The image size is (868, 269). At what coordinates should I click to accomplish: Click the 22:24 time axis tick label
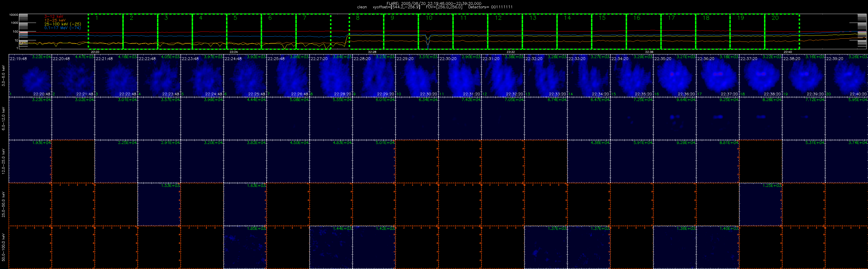[x=233, y=52]
